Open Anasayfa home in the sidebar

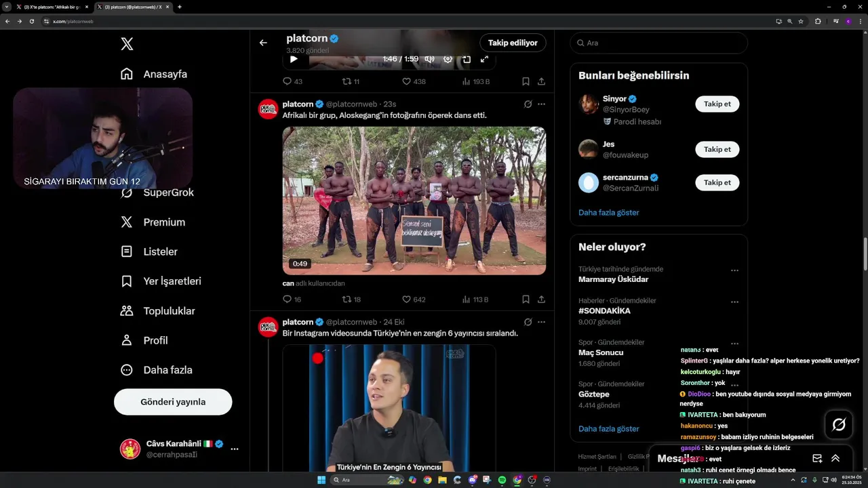153,74
